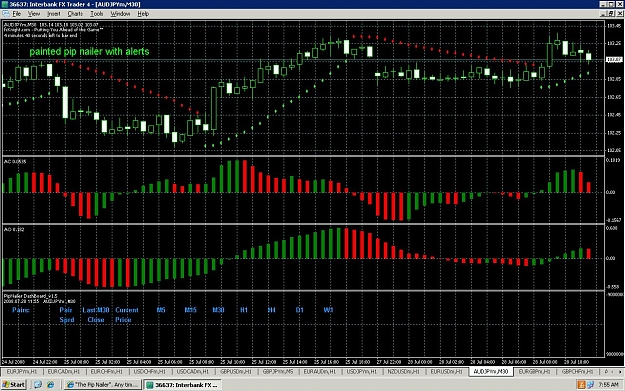Viewport: 625px width, 391px height.
Task: Click the Pairs dashboard column header
Action: tap(21, 310)
